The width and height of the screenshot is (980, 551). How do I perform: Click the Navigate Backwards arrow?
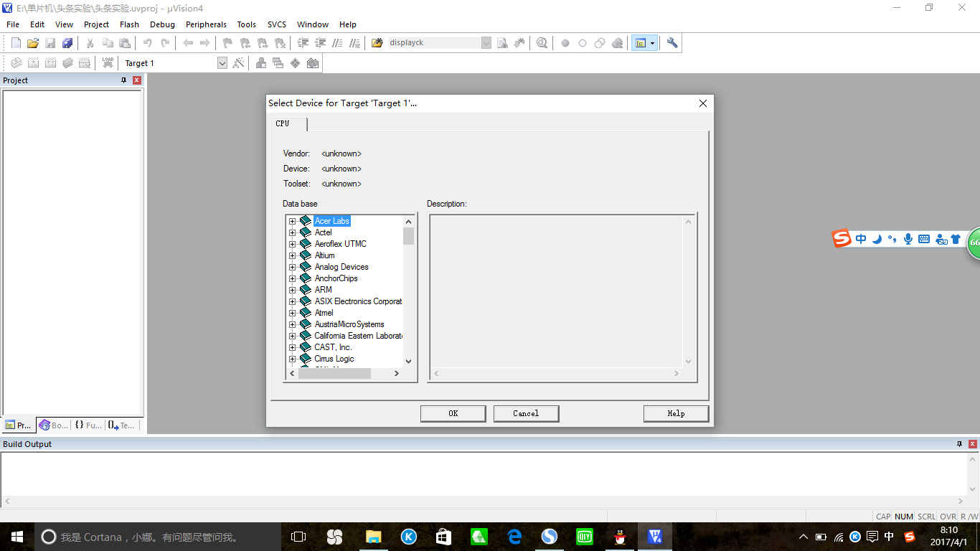pos(188,43)
